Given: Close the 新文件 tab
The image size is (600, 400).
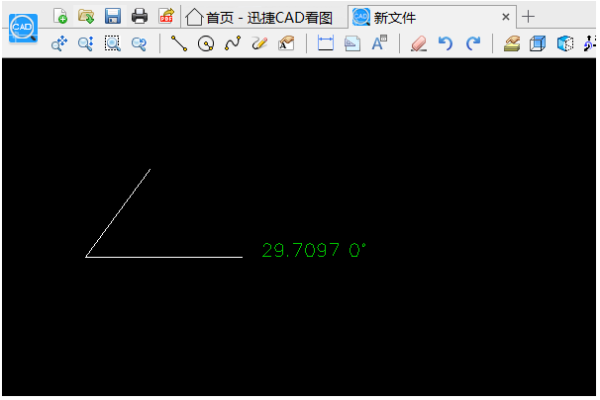Looking at the screenshot, I should point(506,17).
